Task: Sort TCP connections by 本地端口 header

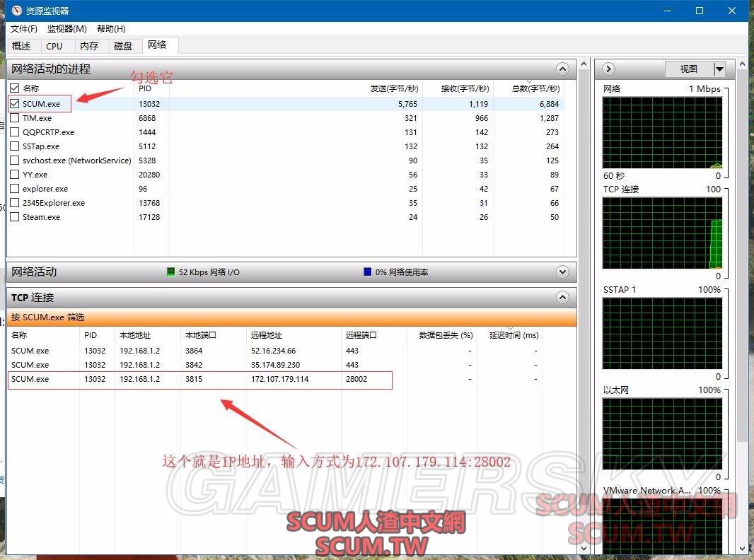Action: click(x=200, y=336)
